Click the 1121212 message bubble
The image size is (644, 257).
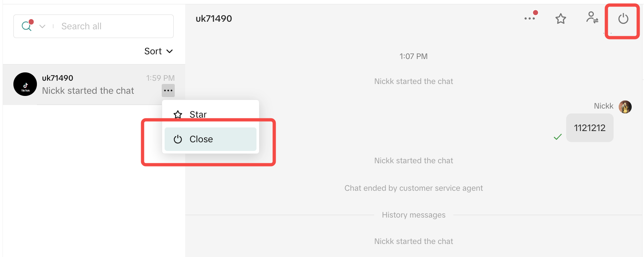pyautogui.click(x=589, y=128)
